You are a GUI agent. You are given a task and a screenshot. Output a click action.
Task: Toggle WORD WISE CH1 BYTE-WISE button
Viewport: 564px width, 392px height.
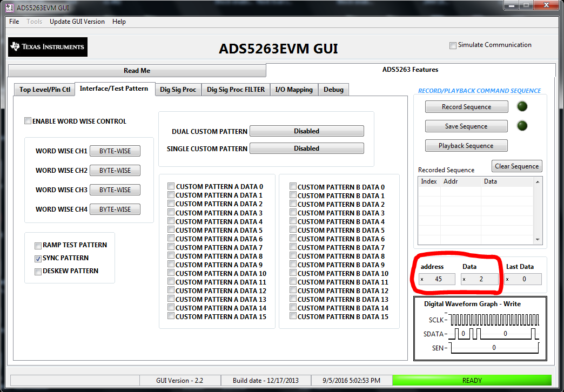[x=115, y=151]
